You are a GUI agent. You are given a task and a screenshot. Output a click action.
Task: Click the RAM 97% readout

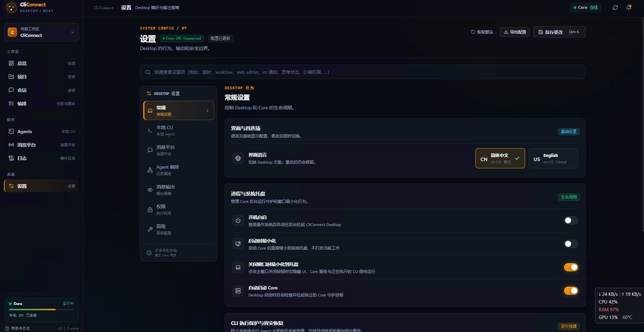click(x=608, y=310)
